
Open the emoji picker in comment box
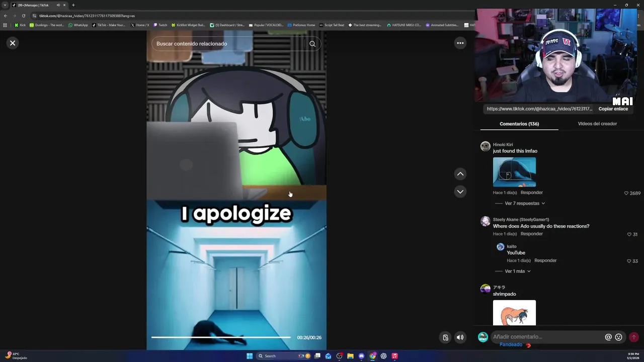pos(618,337)
